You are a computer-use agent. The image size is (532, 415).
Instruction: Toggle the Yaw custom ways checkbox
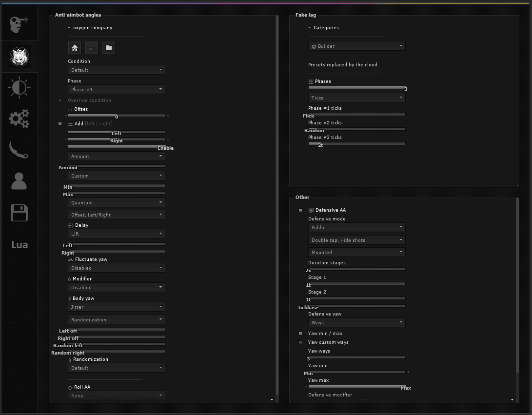(x=300, y=342)
